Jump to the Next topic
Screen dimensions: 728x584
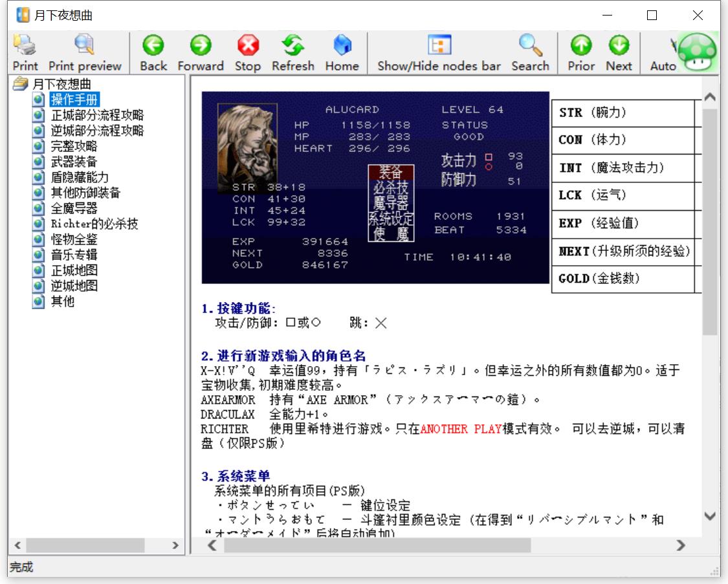click(x=619, y=52)
